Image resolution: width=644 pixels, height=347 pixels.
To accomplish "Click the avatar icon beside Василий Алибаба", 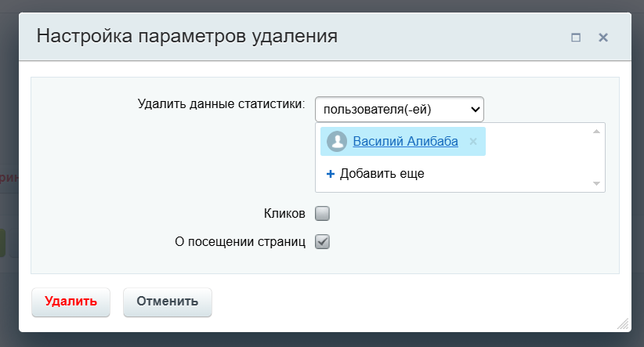I will (337, 142).
